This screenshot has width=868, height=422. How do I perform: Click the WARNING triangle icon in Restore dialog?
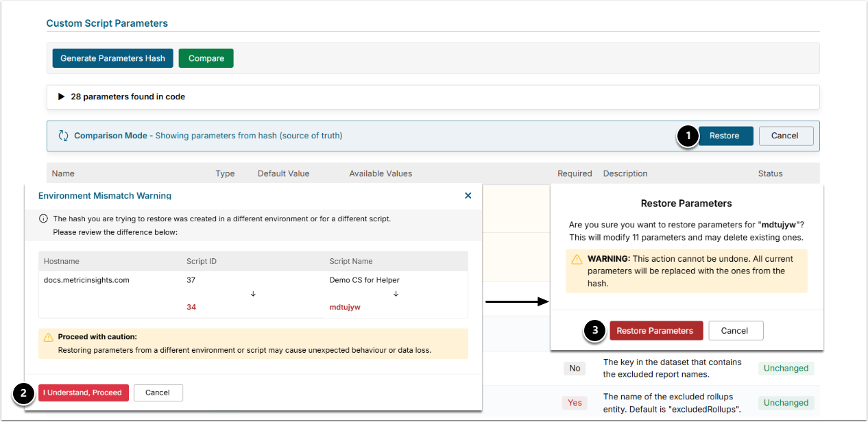click(577, 259)
